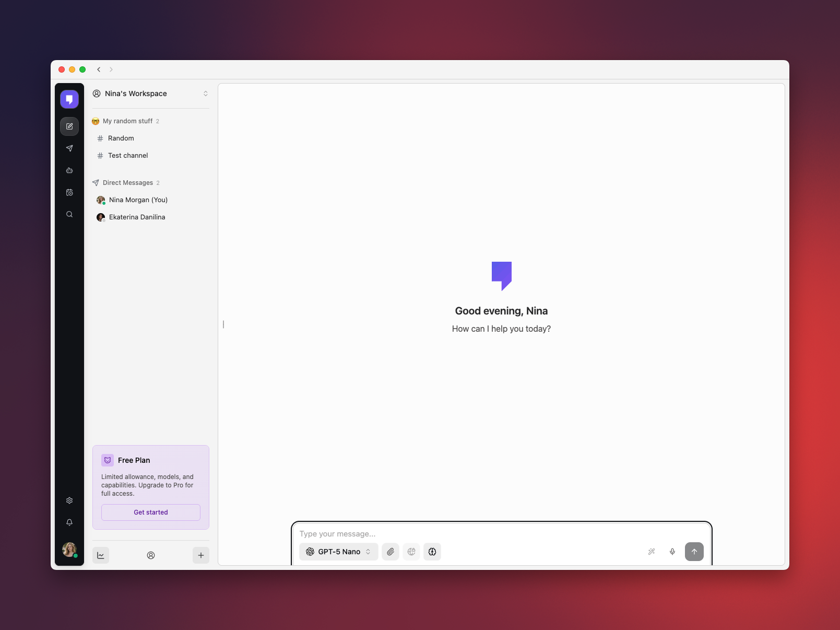840x630 pixels.
Task: Click the Direct Messages paper plane icon
Action: pos(96,183)
